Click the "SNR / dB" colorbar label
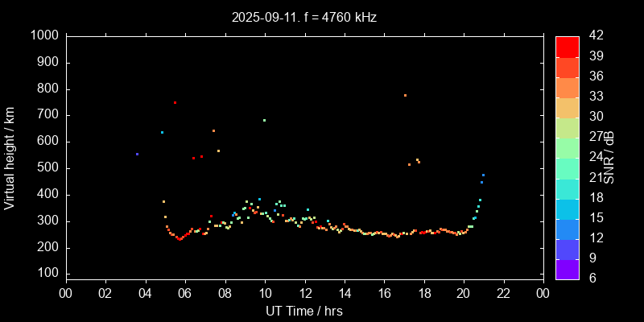The width and height of the screenshot is (644, 322). click(x=609, y=157)
